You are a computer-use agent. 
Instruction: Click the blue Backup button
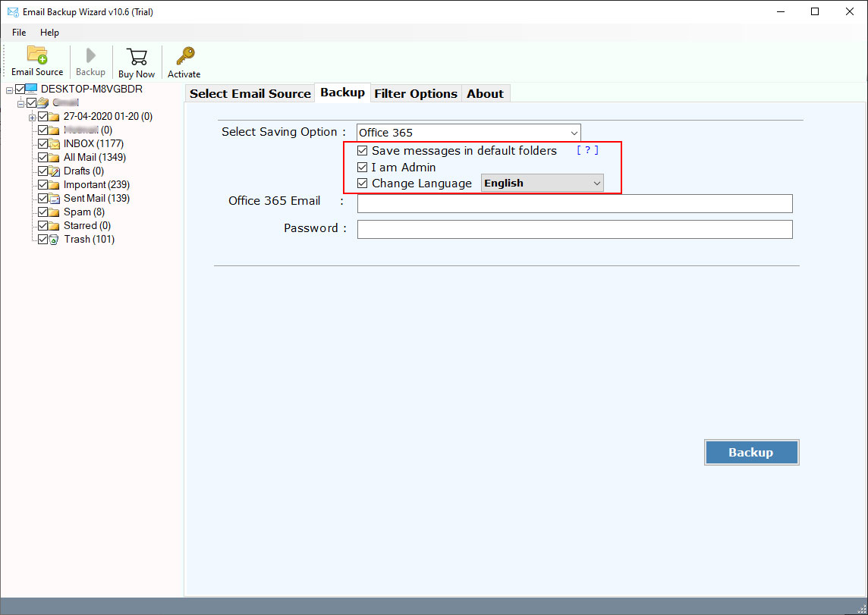click(x=751, y=453)
